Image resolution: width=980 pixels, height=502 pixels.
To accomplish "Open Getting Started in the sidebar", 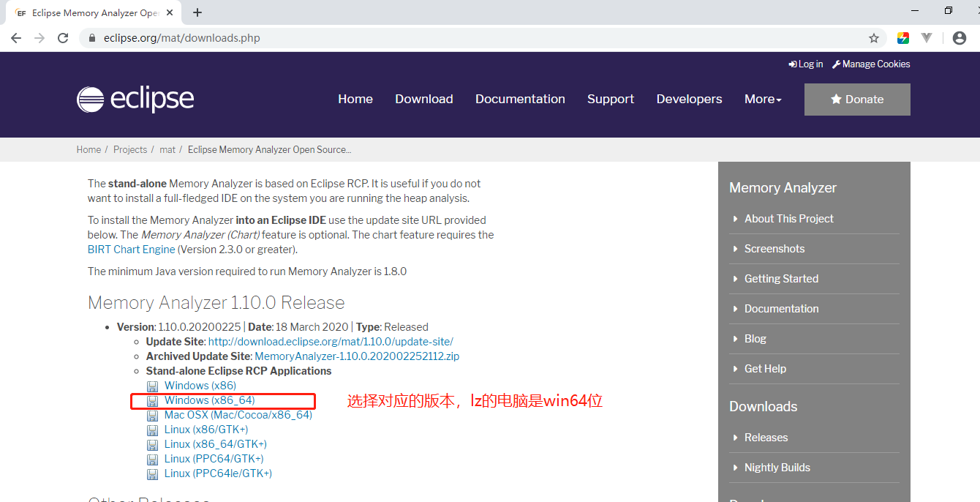I will tap(781, 279).
